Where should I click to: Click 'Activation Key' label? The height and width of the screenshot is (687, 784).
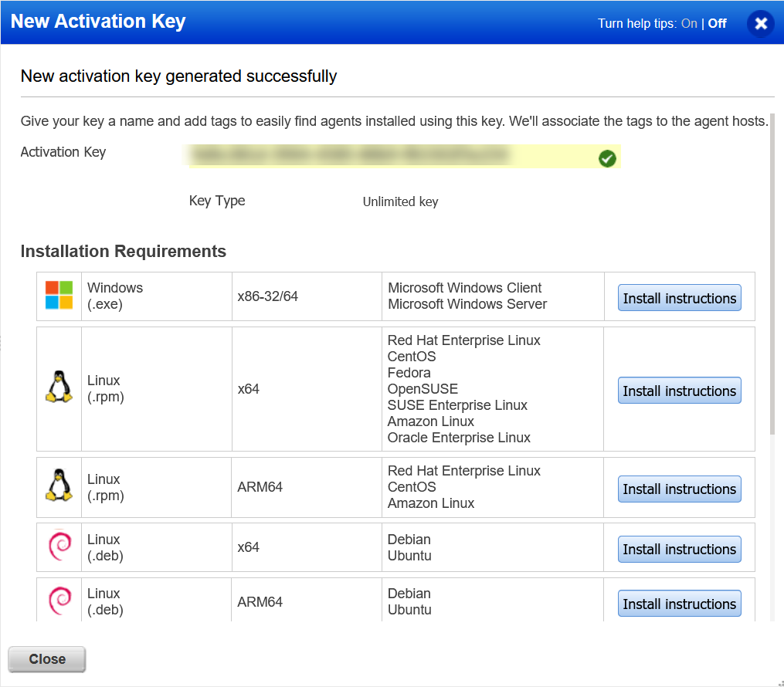[x=63, y=152]
